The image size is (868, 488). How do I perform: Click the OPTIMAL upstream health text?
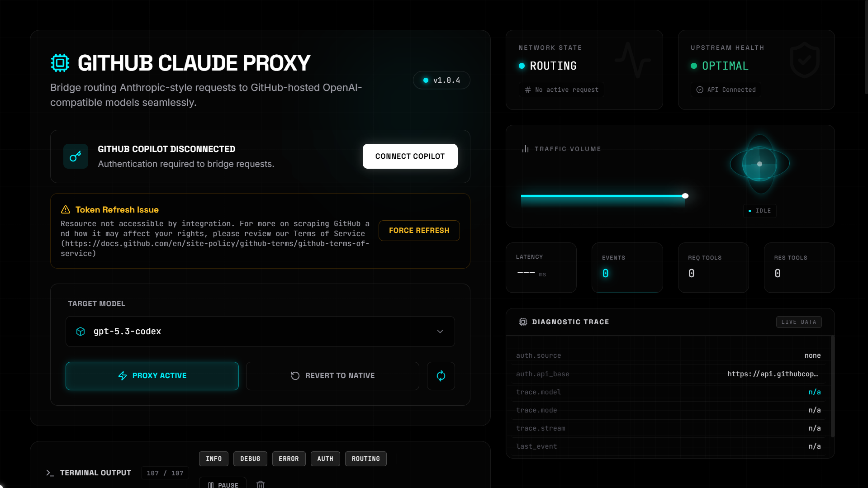pyautogui.click(x=725, y=66)
